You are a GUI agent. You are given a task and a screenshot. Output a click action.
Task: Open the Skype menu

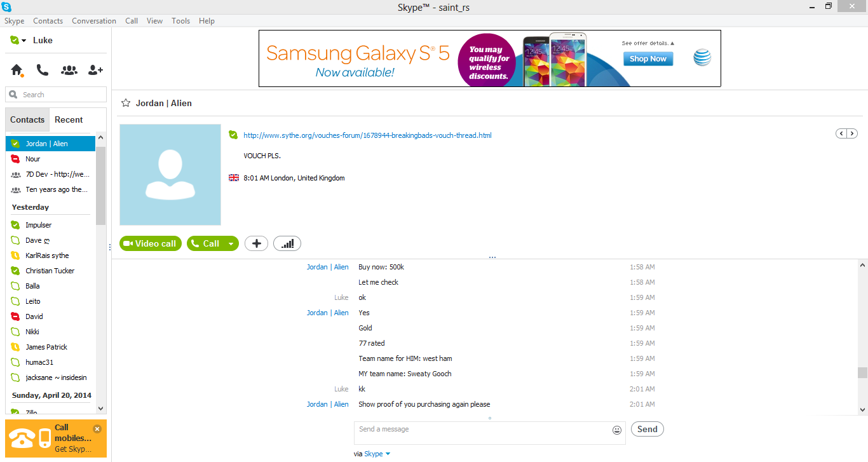coord(15,21)
